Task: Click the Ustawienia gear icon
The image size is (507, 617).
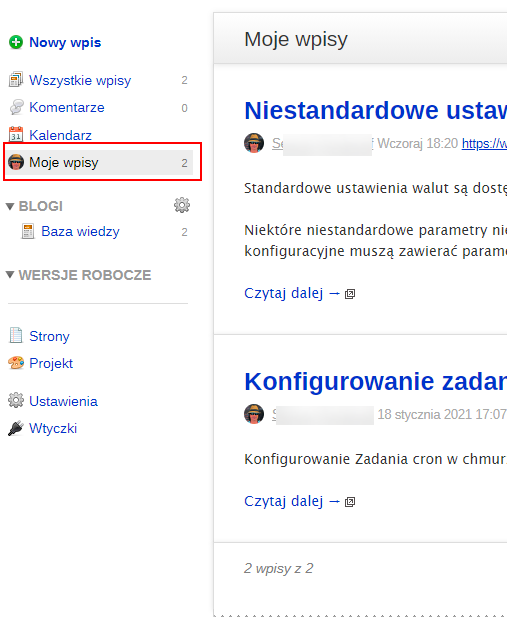Action: pos(16,400)
